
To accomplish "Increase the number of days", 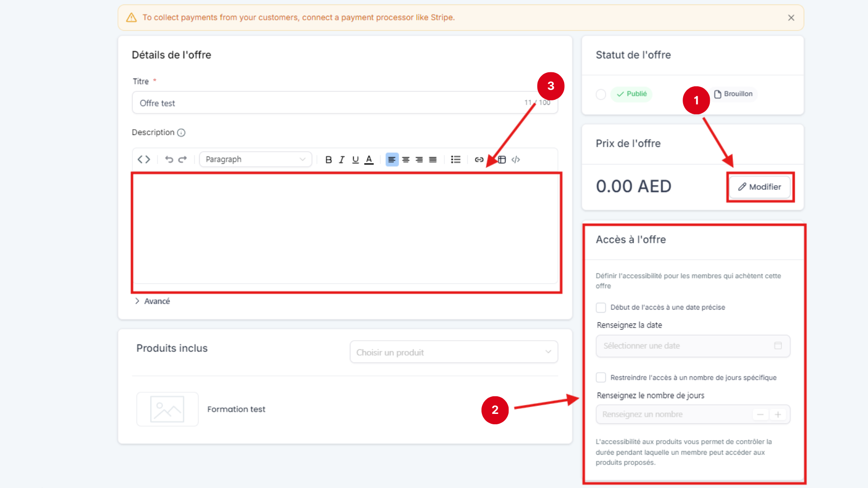I will pos(778,414).
